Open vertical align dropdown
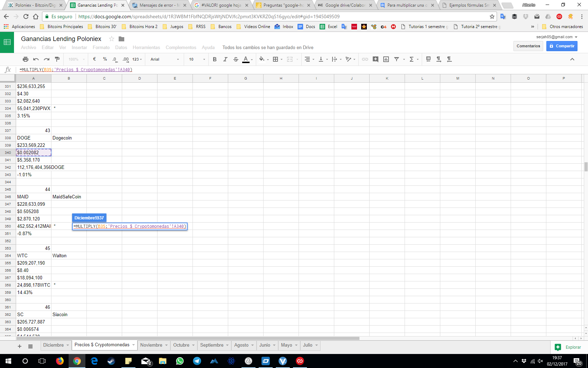Screen dimensions: 588x368 click(x=323, y=59)
